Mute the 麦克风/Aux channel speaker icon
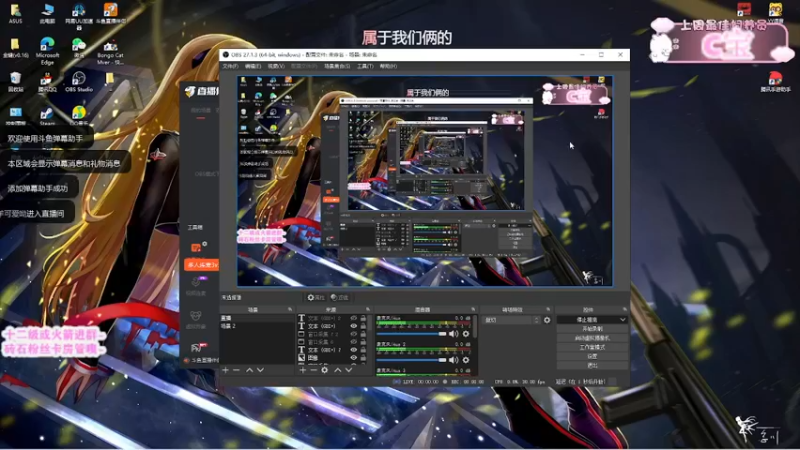 pos(453,334)
